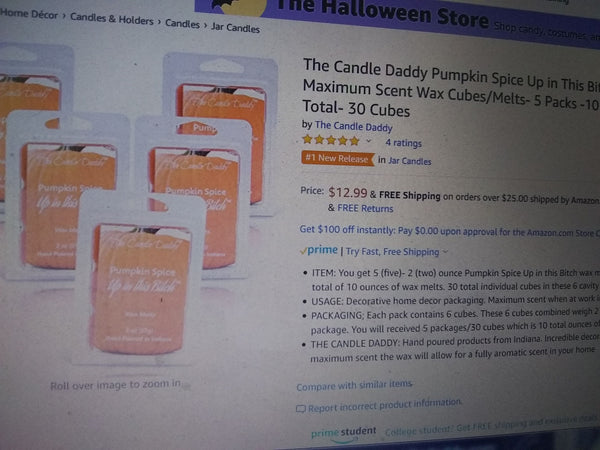Go to Candles & Holders breadcrumb

111,18
